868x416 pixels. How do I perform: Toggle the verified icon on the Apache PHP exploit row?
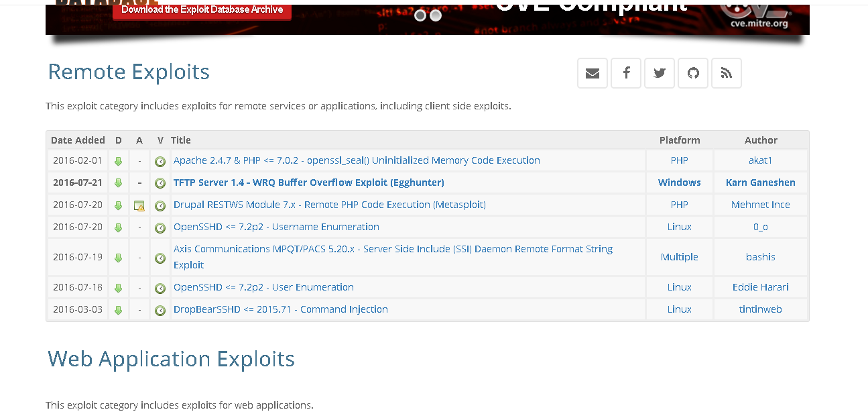(160, 160)
